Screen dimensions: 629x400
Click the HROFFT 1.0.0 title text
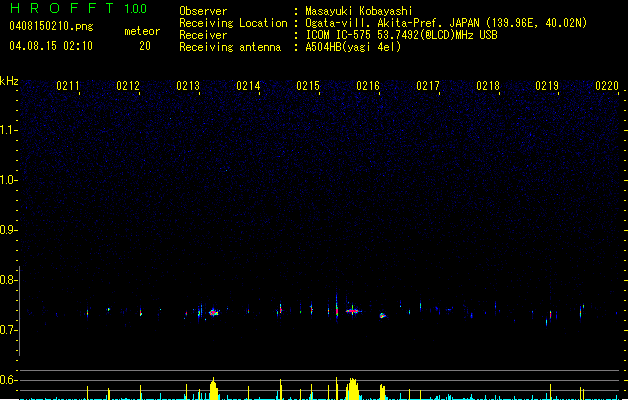click(78, 8)
